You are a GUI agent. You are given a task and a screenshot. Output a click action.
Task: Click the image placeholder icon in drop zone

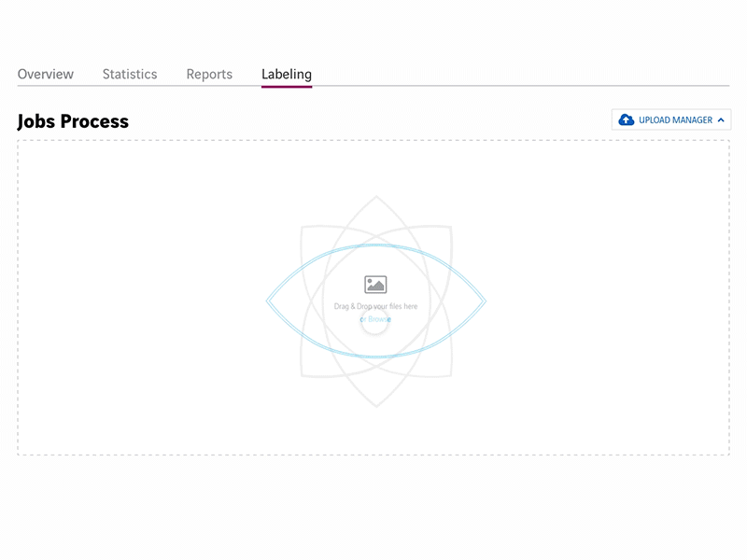[375, 285]
